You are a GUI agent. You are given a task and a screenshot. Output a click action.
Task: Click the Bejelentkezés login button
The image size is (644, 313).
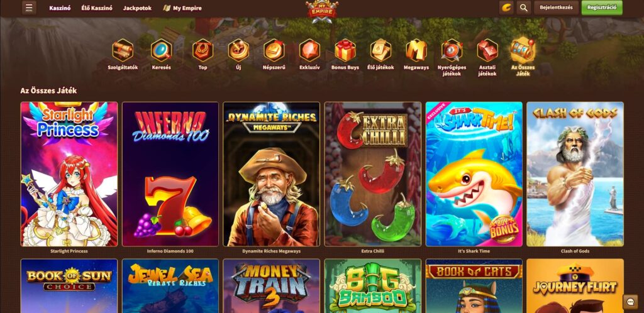(x=556, y=8)
